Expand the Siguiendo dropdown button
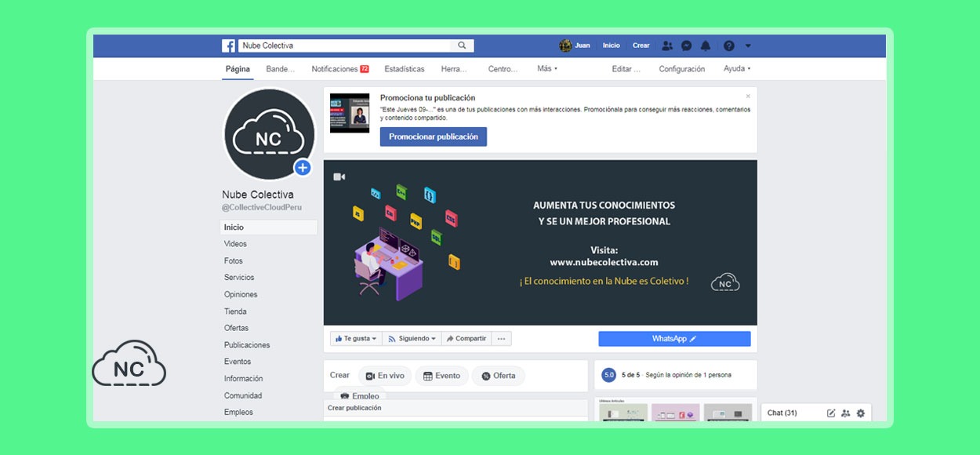Image resolution: width=980 pixels, height=455 pixels. click(x=412, y=339)
